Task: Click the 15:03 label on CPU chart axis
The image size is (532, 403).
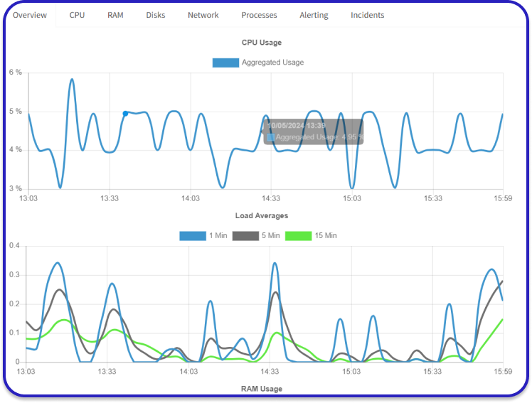Action: (352, 199)
